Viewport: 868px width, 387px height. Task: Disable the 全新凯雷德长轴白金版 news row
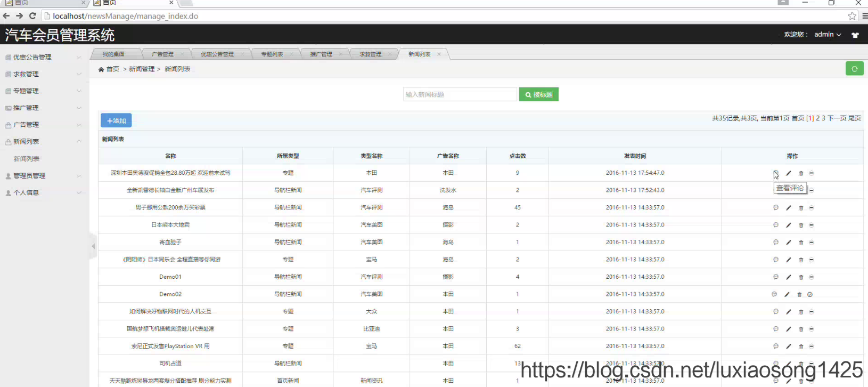click(x=812, y=190)
